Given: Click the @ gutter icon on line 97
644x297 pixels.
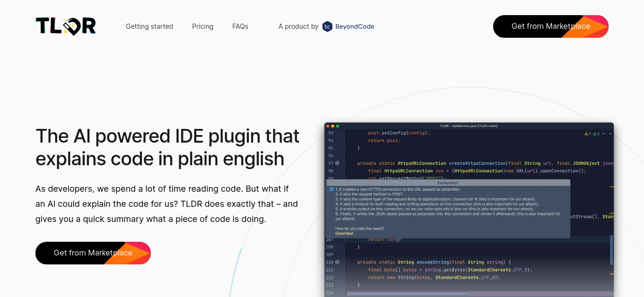Looking at the screenshot, I should [337, 163].
